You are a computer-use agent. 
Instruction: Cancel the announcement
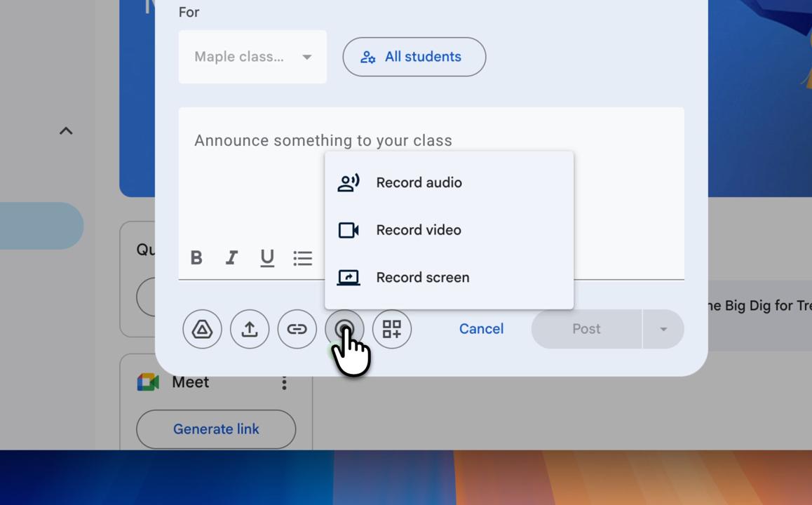click(481, 329)
